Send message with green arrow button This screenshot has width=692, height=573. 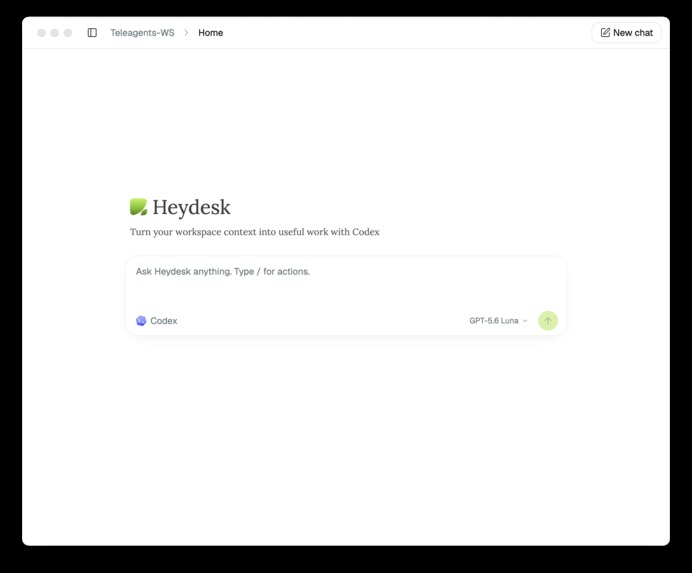(548, 321)
